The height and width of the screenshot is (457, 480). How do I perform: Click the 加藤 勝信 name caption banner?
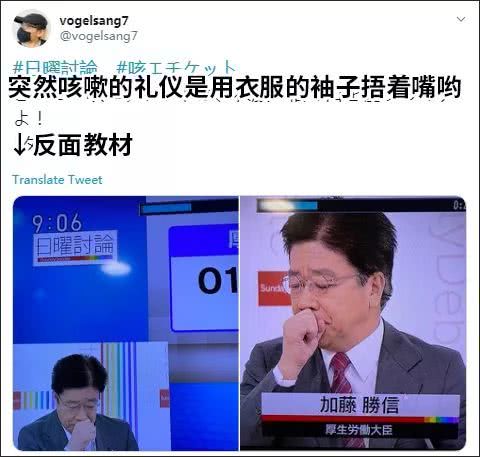pyautogui.click(x=360, y=404)
